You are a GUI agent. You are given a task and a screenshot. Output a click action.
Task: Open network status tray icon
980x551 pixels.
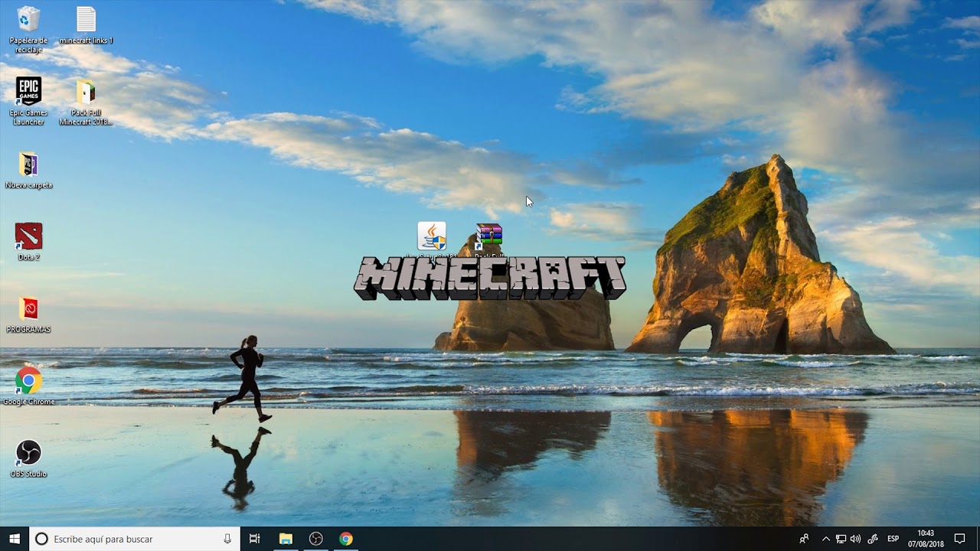pos(841,539)
